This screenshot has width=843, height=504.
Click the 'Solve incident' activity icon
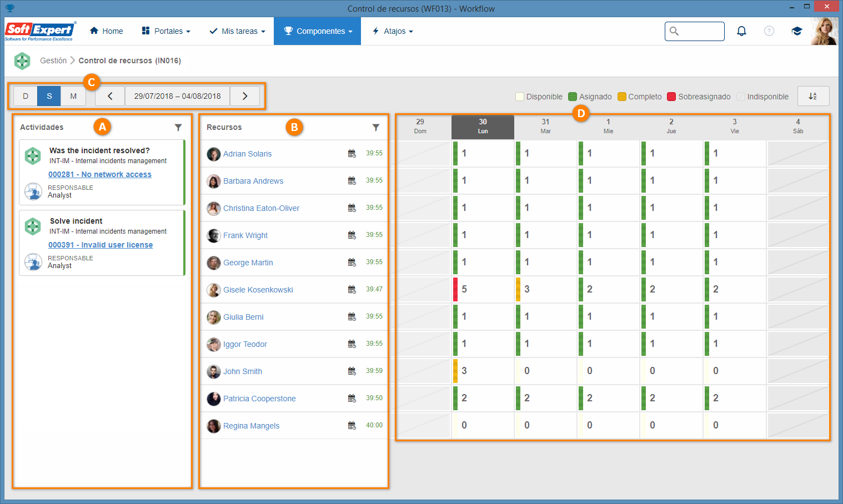[x=33, y=226]
